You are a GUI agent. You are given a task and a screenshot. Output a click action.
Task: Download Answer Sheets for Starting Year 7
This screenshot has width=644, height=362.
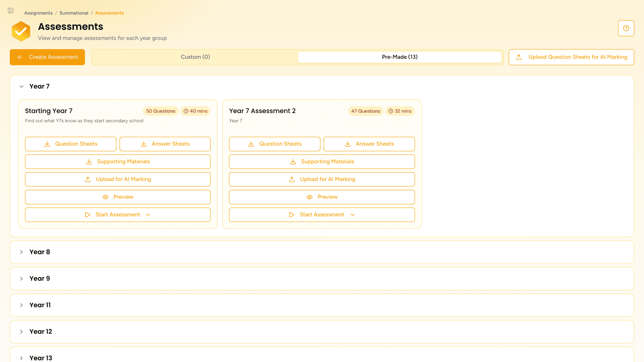pos(165,144)
